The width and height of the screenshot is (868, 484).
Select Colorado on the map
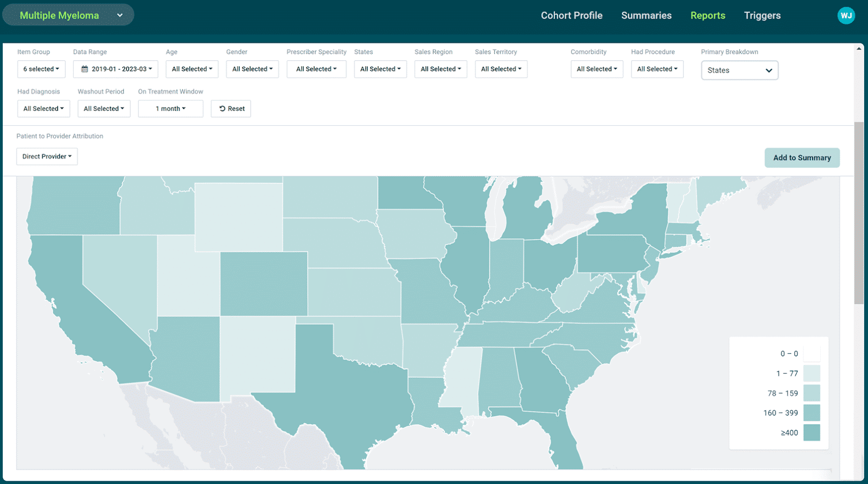tap(264, 283)
